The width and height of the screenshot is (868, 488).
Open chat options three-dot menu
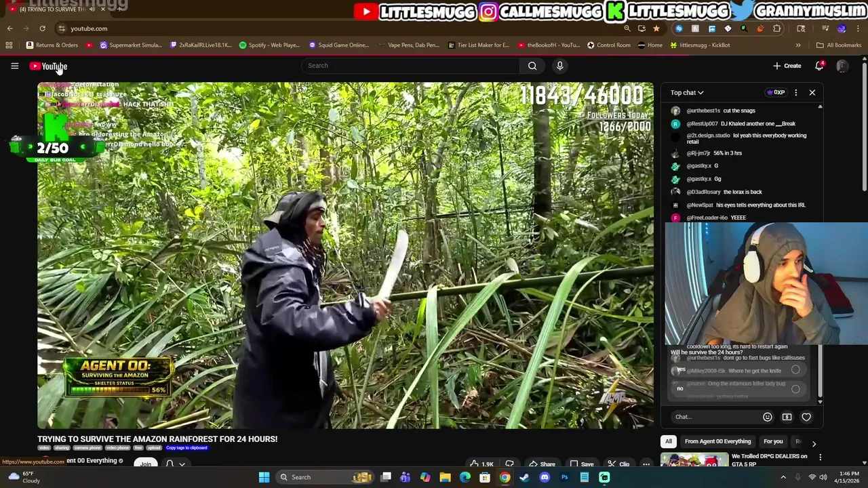[x=795, y=92]
